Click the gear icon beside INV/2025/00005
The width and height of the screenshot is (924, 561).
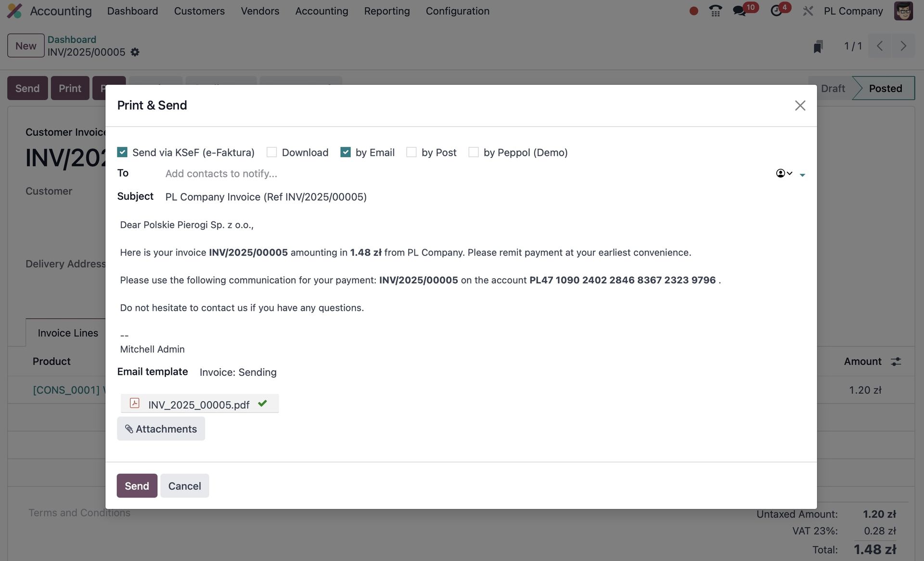(x=135, y=52)
